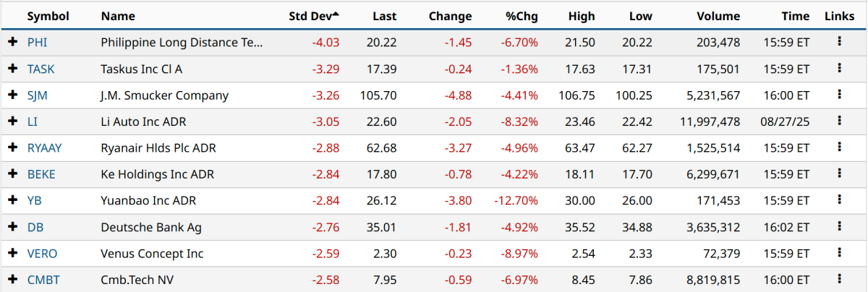Sort by the %Chg column header

point(522,16)
